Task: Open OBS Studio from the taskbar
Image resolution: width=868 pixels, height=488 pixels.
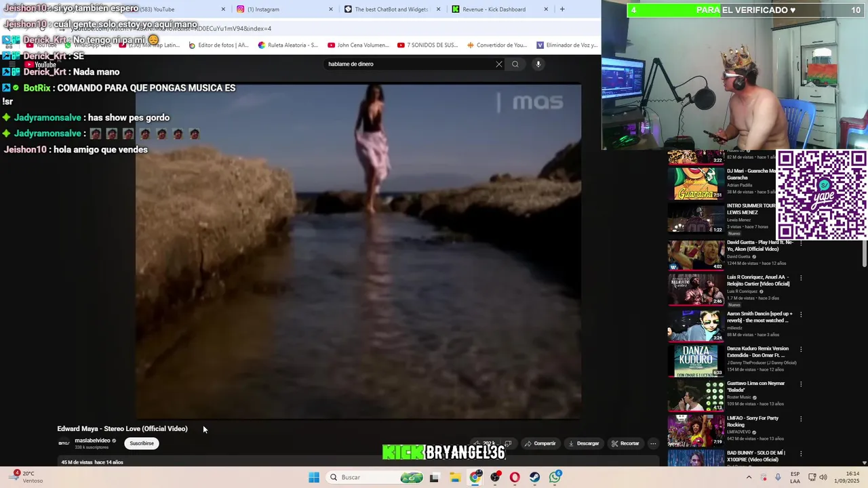Action: pyautogui.click(x=496, y=477)
